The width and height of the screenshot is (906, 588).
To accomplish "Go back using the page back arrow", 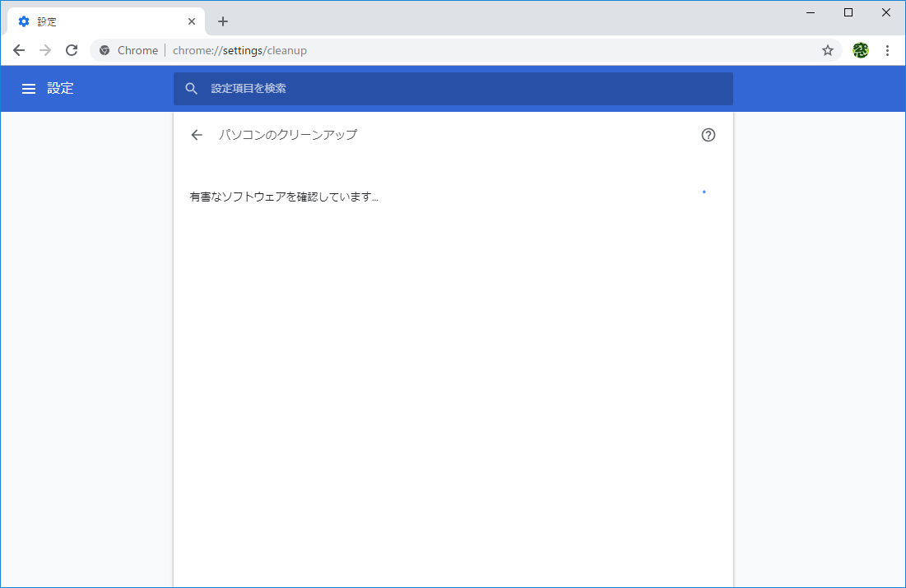I will pos(196,134).
